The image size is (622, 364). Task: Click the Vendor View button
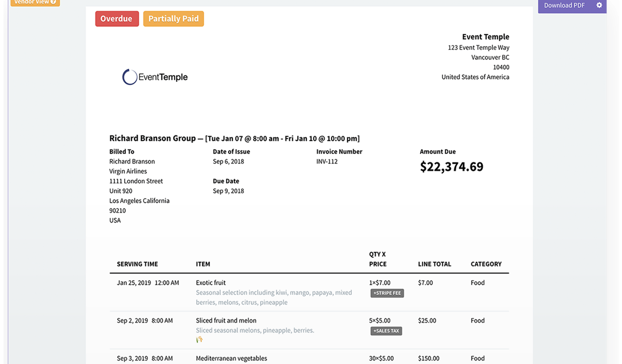pos(35,2)
